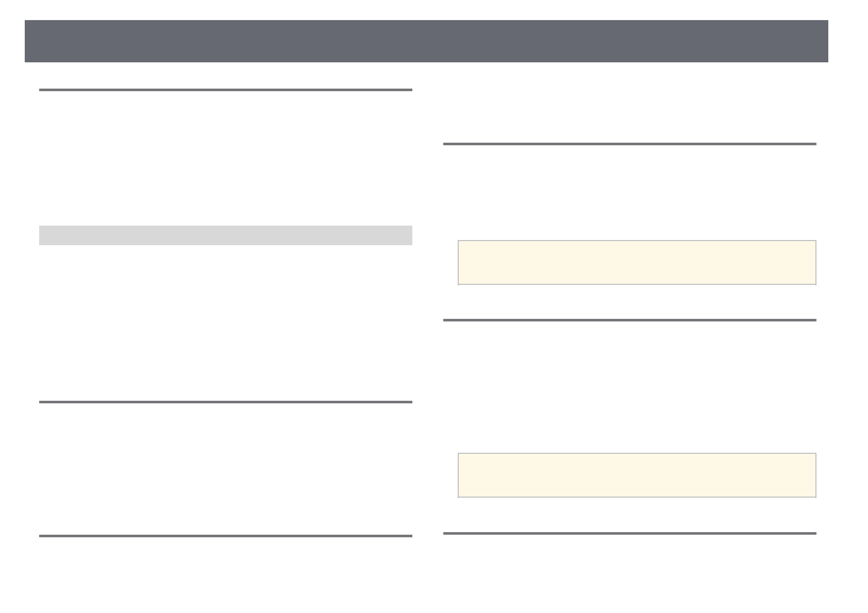Click the first divider line in left column
The width and height of the screenshot is (868, 613).
tap(225, 90)
